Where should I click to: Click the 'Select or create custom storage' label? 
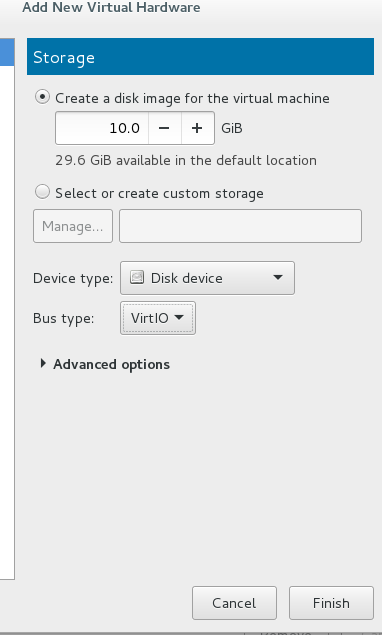(160, 193)
